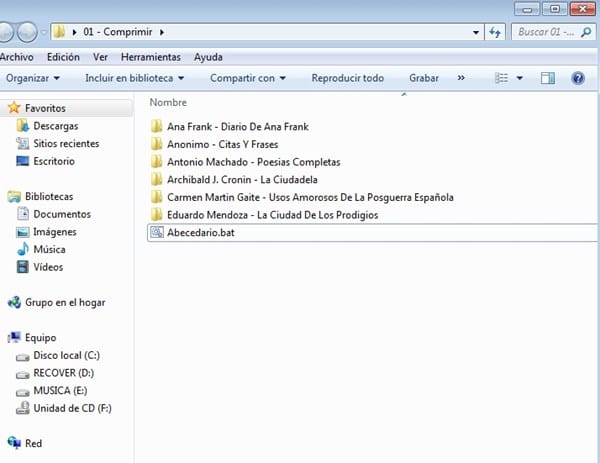Click folder icon of Eduardo Mendoza
Screen dimensions: 600x463
coord(156,214)
